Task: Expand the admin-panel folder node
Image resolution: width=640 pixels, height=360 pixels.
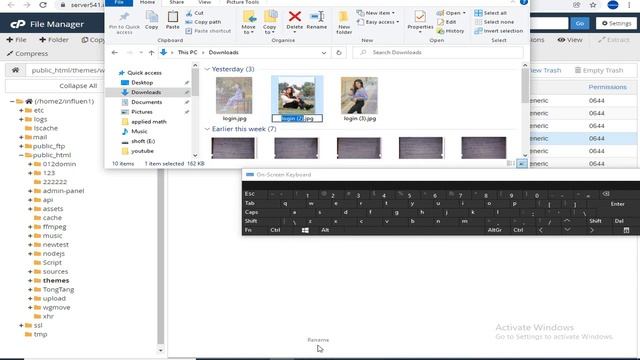Action: (30, 191)
